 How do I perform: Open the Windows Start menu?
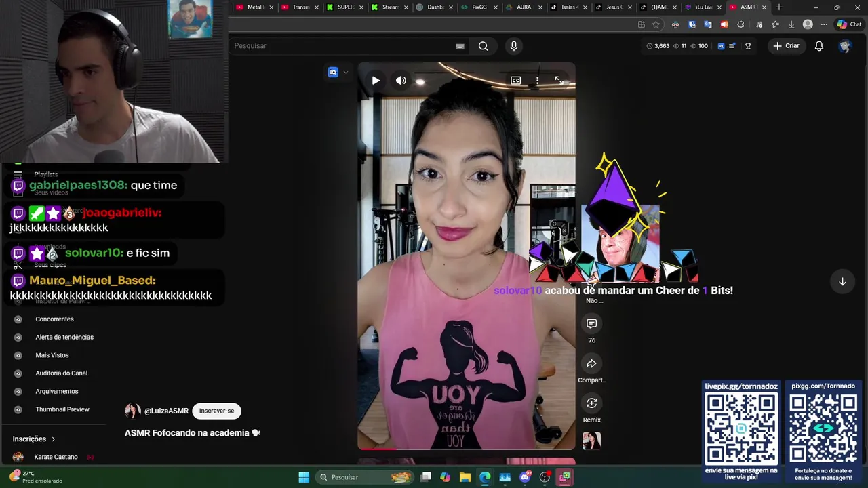tap(304, 477)
